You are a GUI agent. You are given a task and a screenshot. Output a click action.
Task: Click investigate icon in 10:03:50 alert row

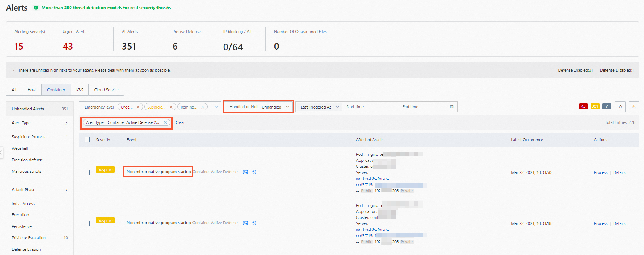click(x=254, y=172)
